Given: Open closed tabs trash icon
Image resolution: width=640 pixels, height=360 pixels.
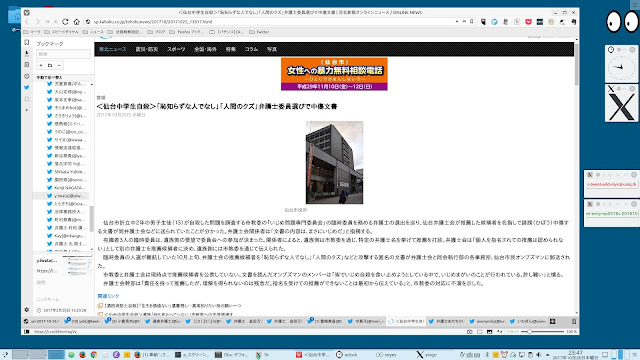Looking at the screenshot, I should click(574, 322).
